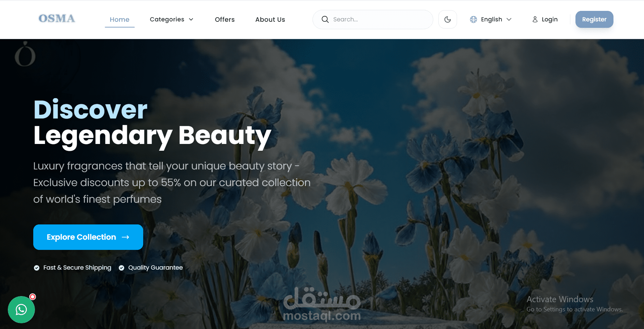Click the Register button
The image size is (644, 329).
point(594,19)
